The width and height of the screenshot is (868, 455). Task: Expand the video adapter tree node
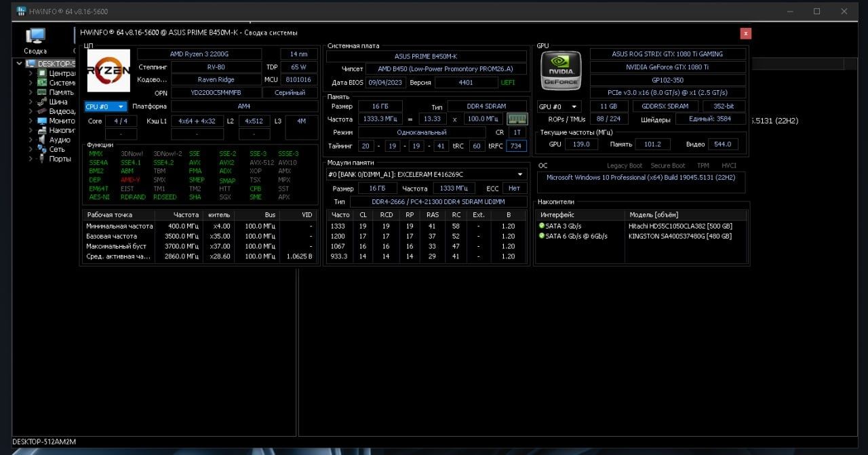click(31, 111)
